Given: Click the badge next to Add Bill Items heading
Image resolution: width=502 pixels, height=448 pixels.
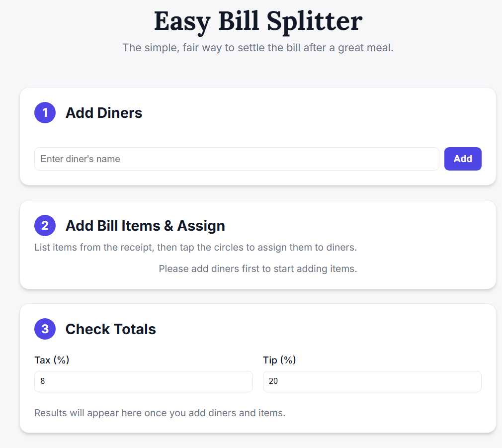Looking at the screenshot, I should (x=45, y=225).
